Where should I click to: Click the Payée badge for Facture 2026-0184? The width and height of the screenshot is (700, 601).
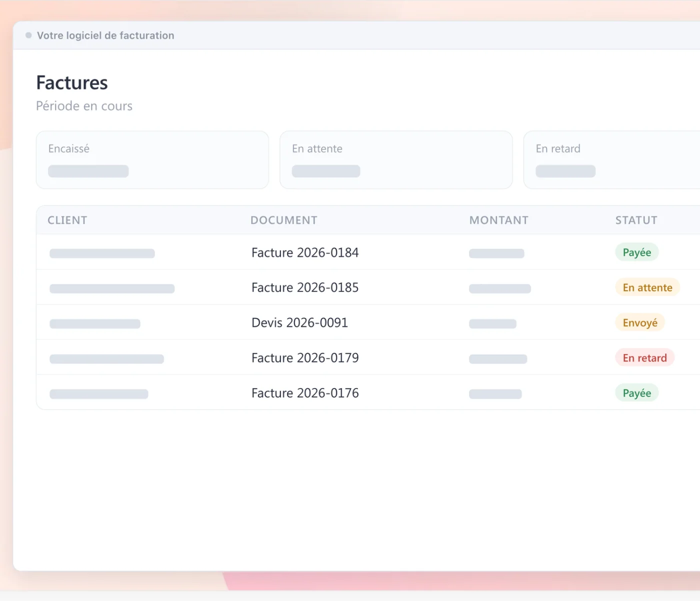pos(637,252)
